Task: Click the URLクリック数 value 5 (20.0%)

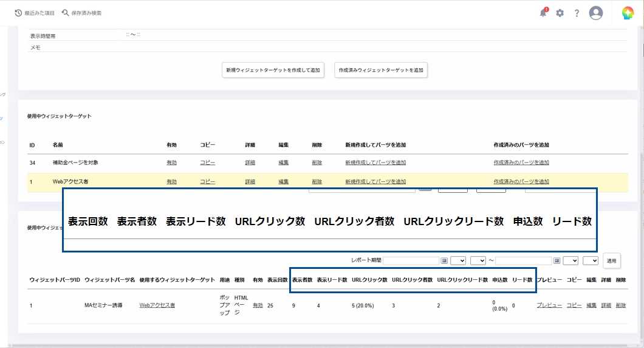Action: click(363, 305)
